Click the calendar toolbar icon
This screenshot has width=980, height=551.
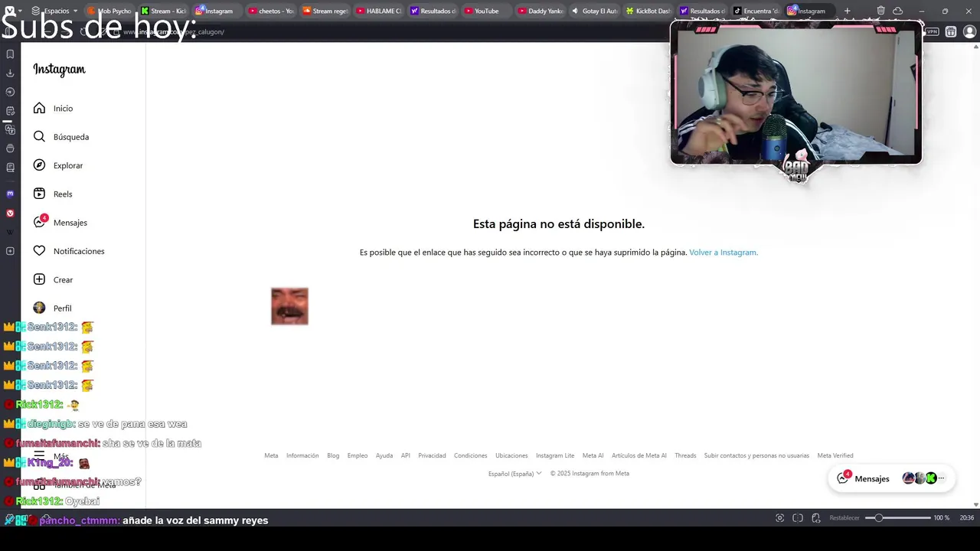pos(951,31)
